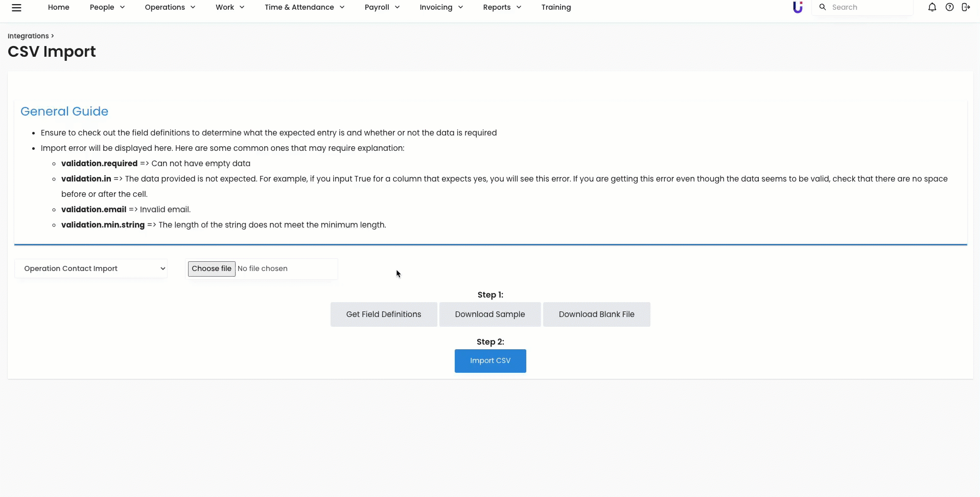Expand the Operations menu dropdown

[170, 7]
